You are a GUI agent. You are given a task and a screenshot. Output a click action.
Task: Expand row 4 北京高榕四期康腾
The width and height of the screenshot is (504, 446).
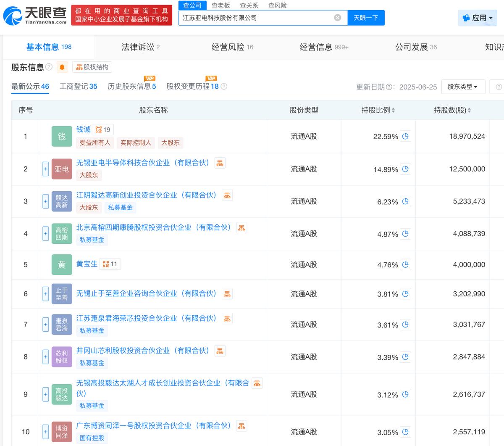tap(46, 234)
